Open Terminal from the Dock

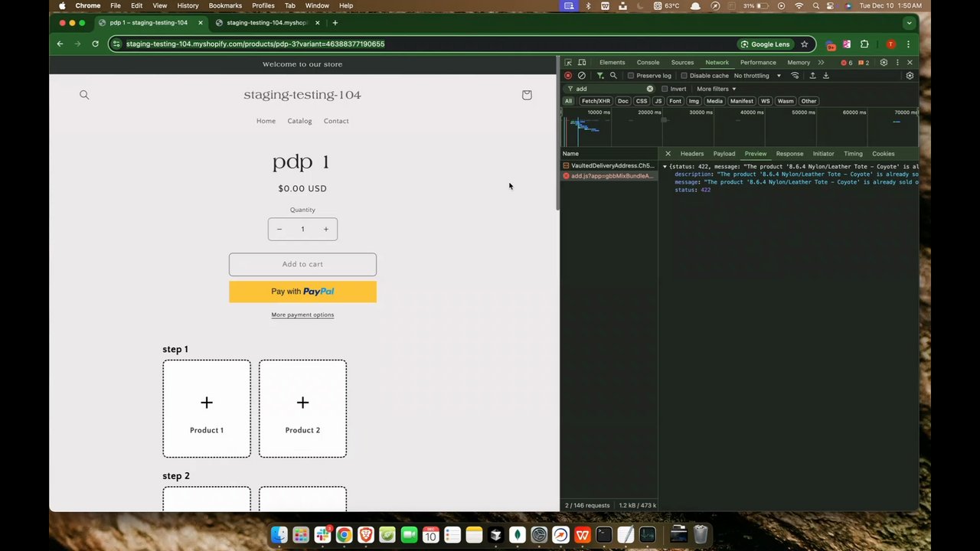click(x=604, y=535)
